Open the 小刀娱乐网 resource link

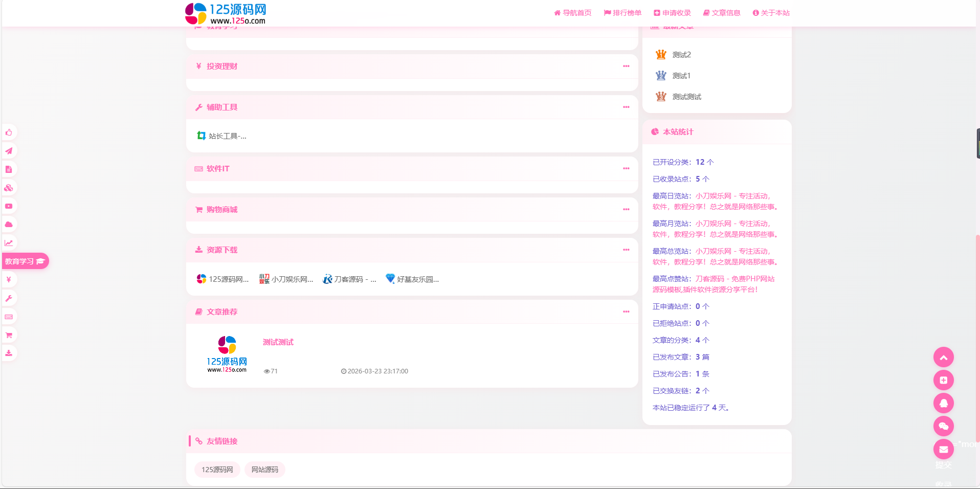286,279
